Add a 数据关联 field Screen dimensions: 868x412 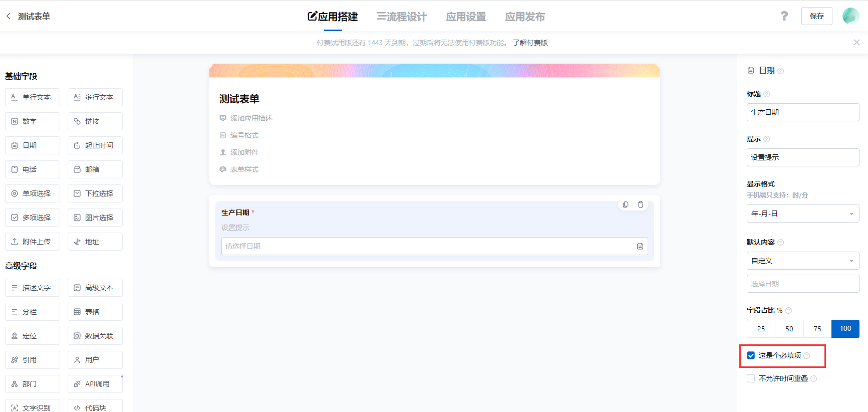pyautogui.click(x=95, y=336)
